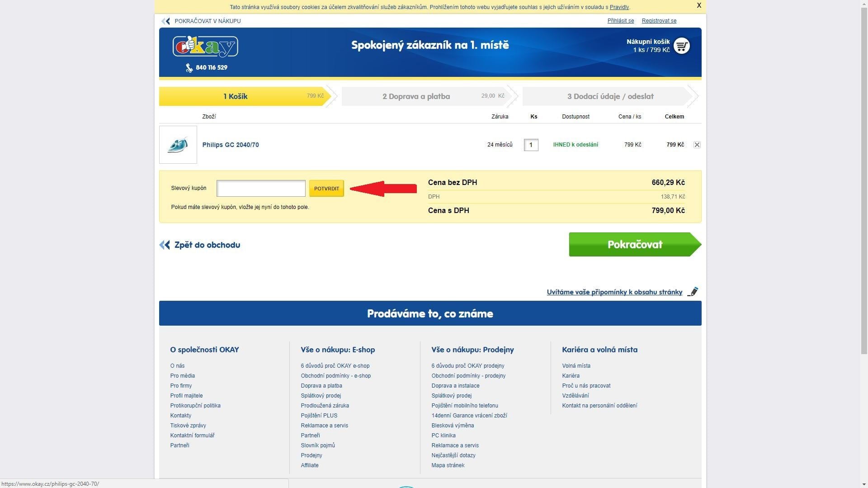Open Pojištění PLUS link

(x=319, y=416)
